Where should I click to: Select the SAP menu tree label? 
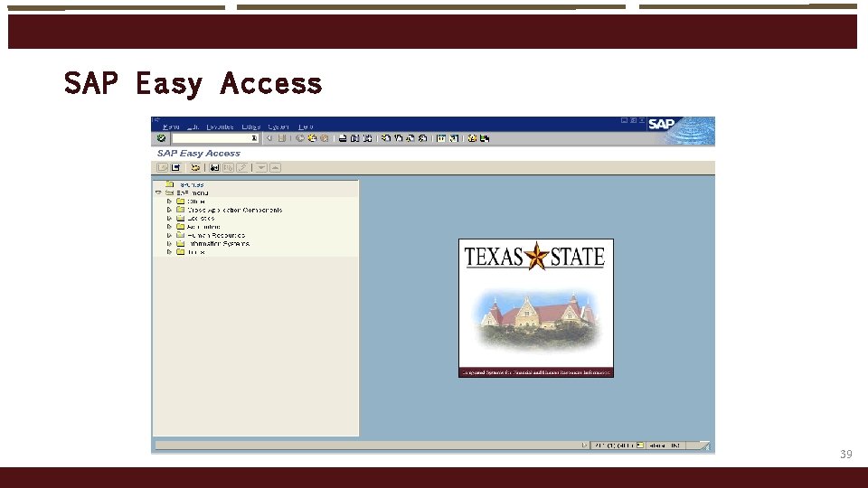[x=192, y=193]
